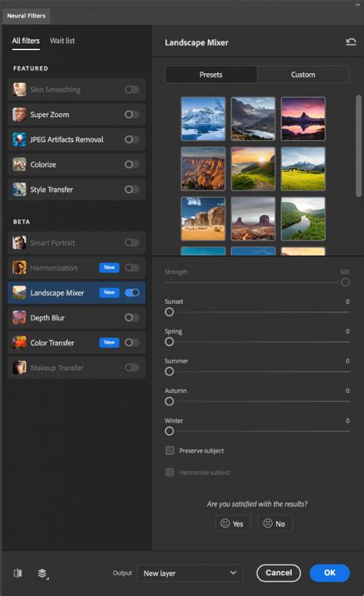This screenshot has width=364, height=596.
Task: Choose the pink sunset peak reflection preset
Action: 303,118
